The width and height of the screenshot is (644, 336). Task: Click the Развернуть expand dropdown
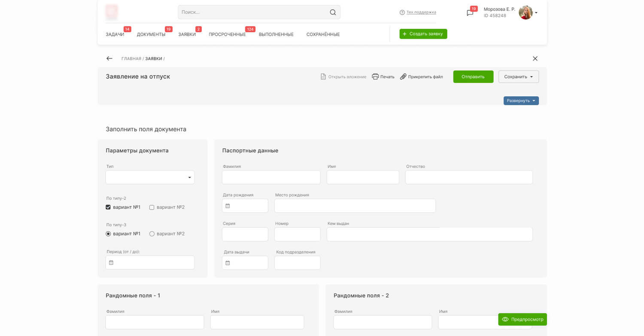[x=521, y=101]
